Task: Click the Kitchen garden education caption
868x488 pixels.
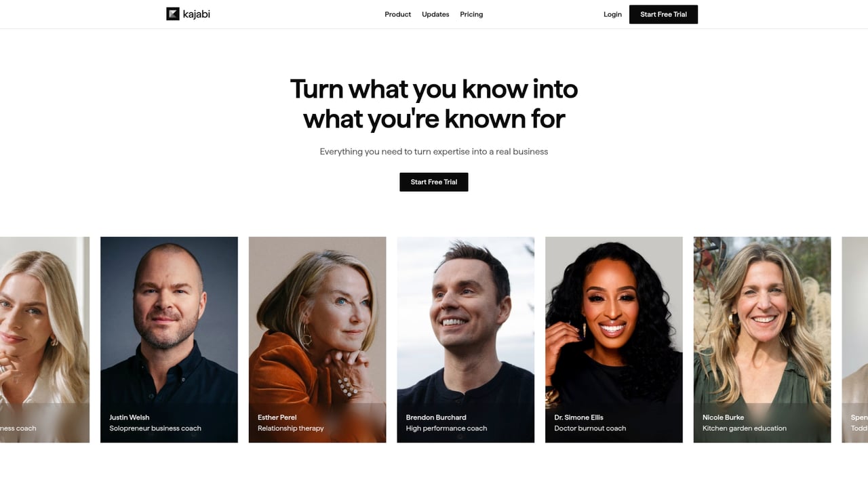Action: [x=745, y=428]
